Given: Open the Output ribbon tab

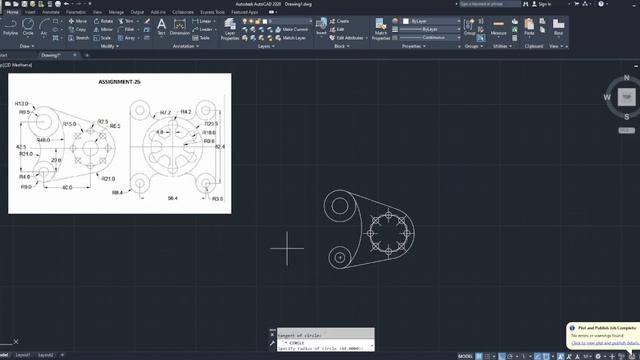Looking at the screenshot, I should coord(137,12).
